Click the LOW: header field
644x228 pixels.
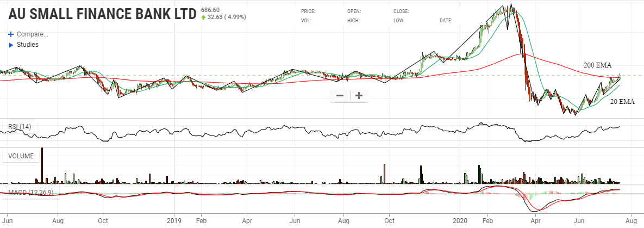(399, 20)
